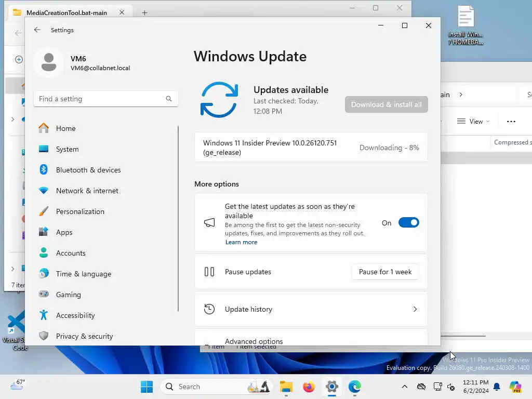Click the Gaming controller icon

coord(44,294)
